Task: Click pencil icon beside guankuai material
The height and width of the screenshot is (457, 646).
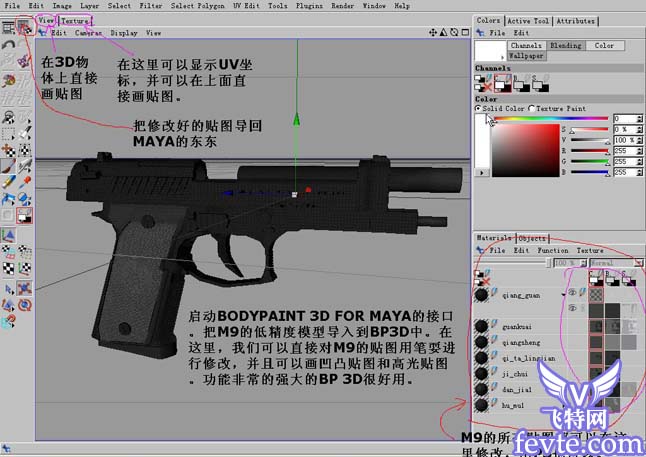Action: [x=494, y=325]
